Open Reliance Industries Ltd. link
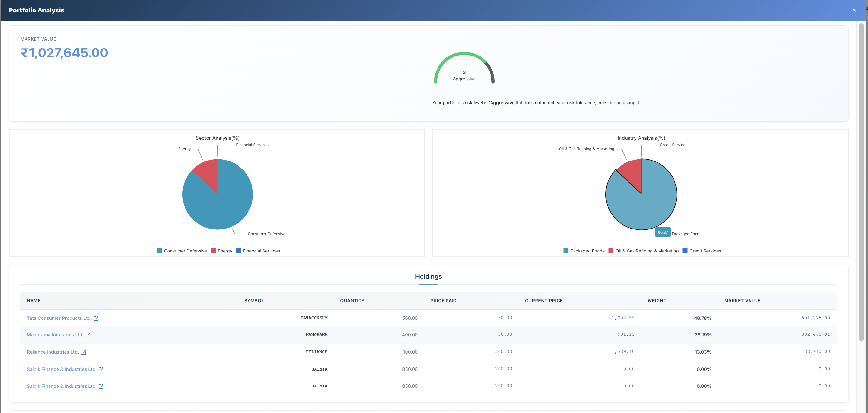 click(53, 352)
